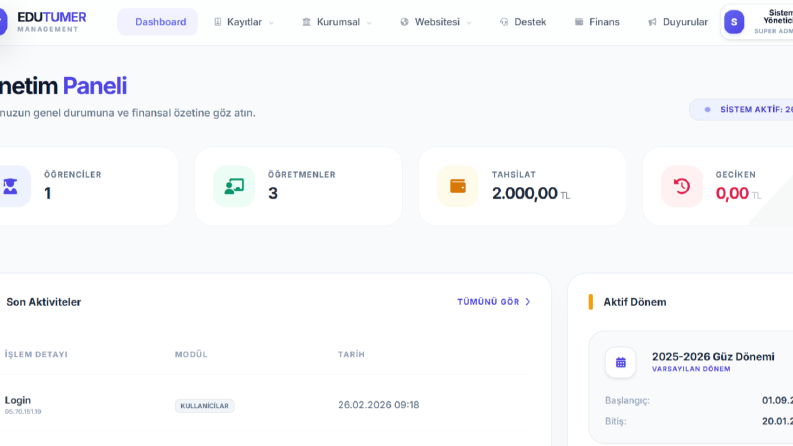The height and width of the screenshot is (446, 793).
Task: Click the Geciken value 0,00
Action: pyautogui.click(x=732, y=193)
